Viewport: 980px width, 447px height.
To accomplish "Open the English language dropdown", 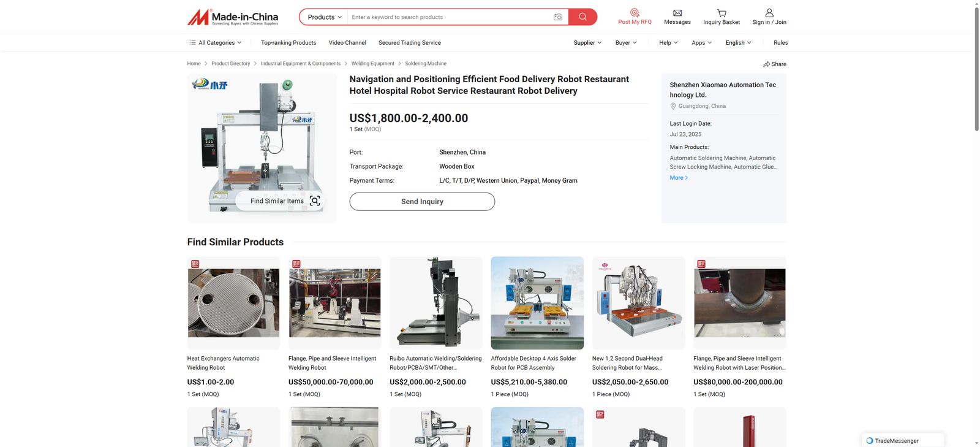I will point(738,43).
